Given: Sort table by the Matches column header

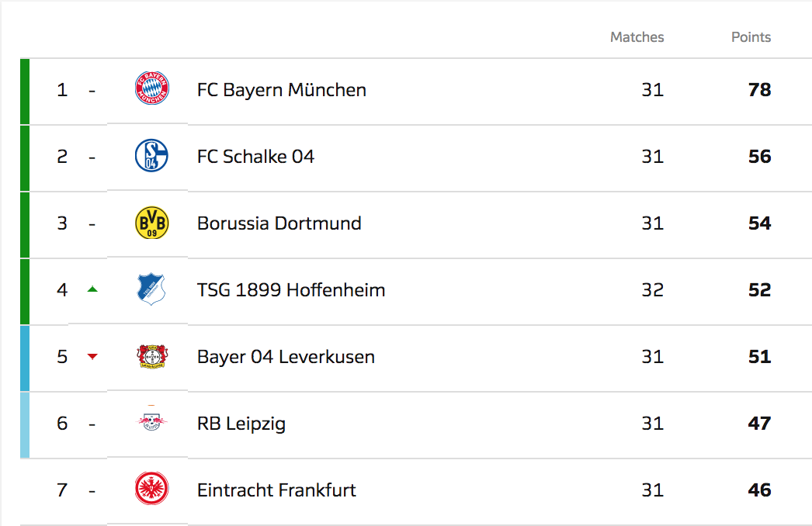Looking at the screenshot, I should click(637, 37).
